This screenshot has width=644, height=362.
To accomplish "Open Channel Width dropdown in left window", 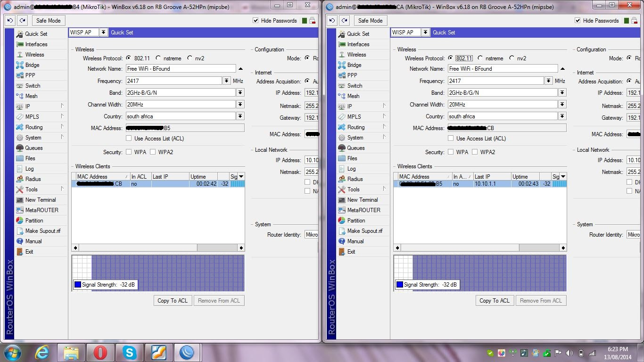I will pos(240,105).
